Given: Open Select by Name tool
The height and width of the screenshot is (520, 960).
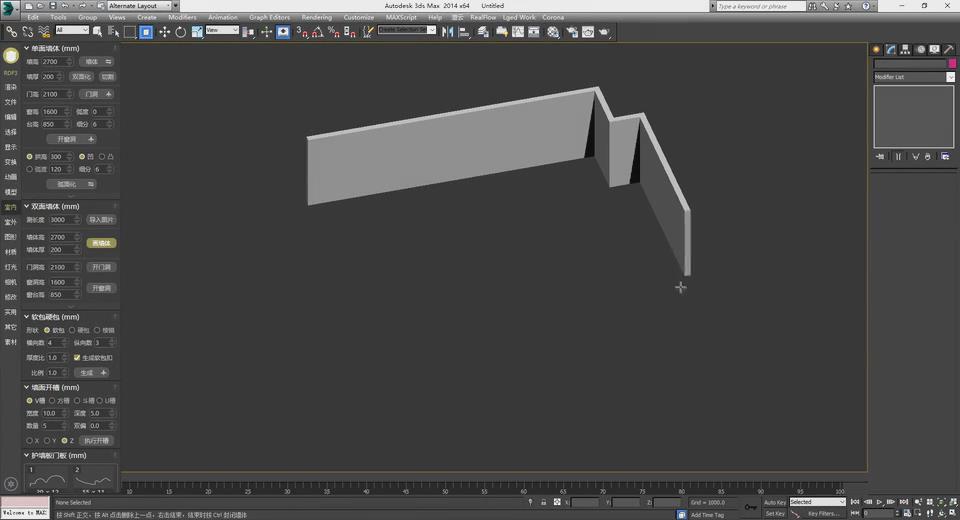Looking at the screenshot, I should (x=113, y=32).
